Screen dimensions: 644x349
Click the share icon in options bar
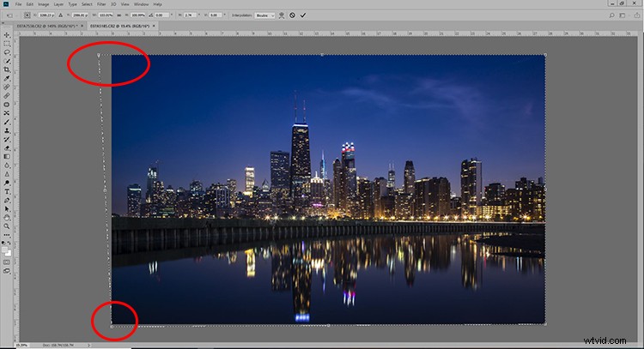tap(636, 15)
